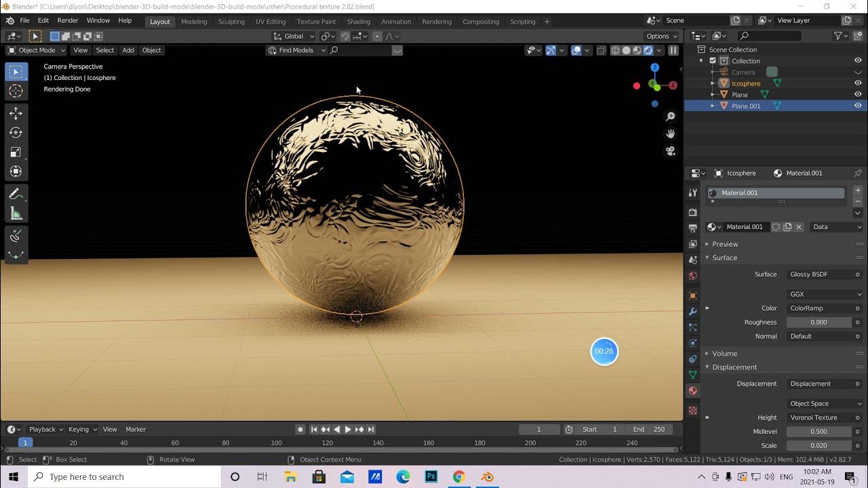Expand the Volume panel

pos(724,353)
